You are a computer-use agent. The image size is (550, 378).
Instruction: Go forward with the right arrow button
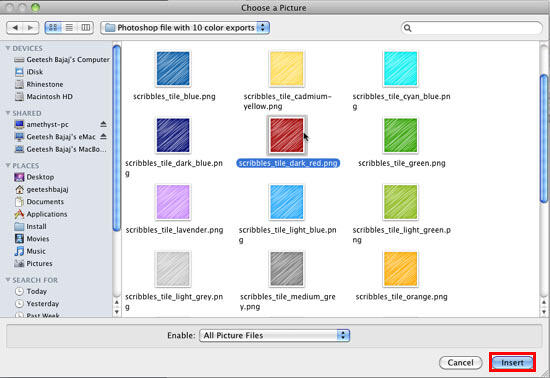point(31,28)
